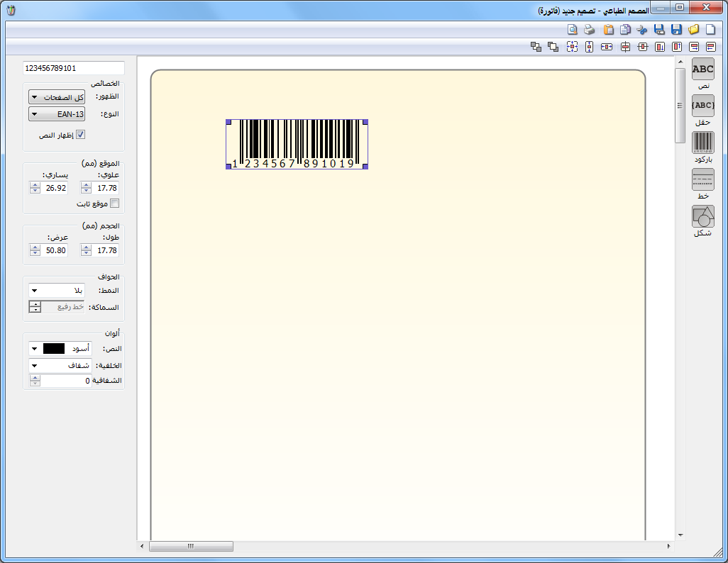The width and height of the screenshot is (728, 563).
Task: Click the vertical scrollbar thumb
Action: [x=680, y=106]
